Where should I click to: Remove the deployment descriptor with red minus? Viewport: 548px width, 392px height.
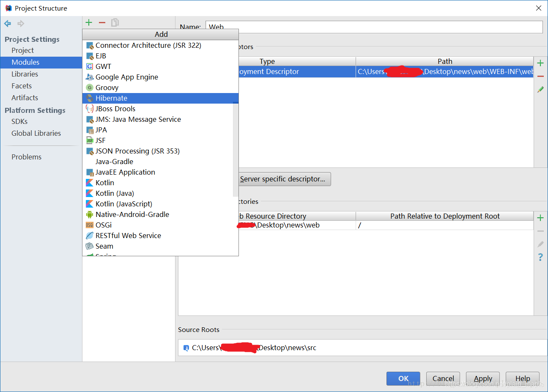pyautogui.click(x=540, y=76)
